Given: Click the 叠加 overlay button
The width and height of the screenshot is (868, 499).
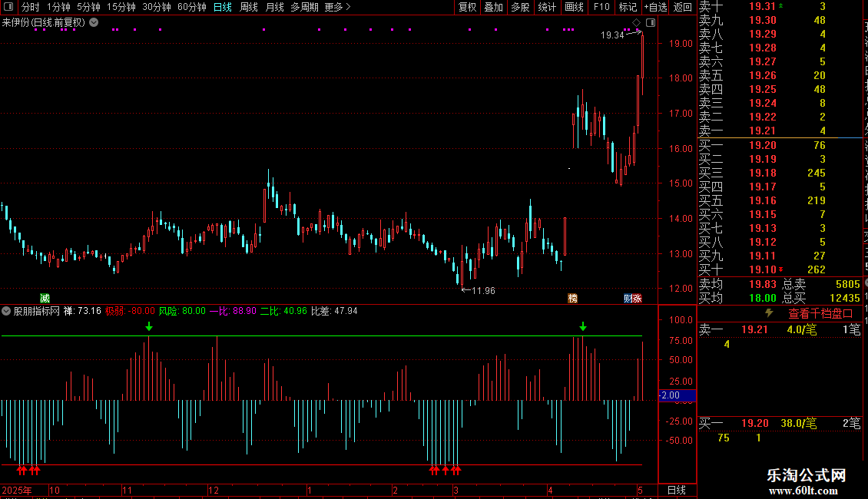Looking at the screenshot, I should (494, 7).
